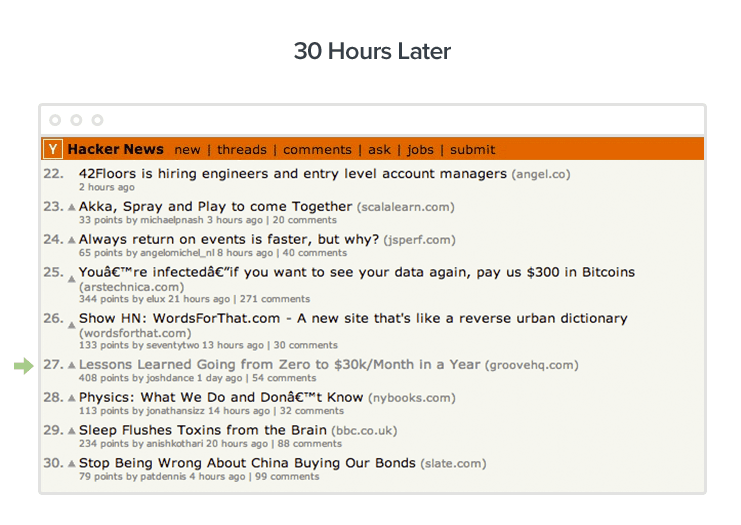Click the middle window control circle

coord(76,120)
